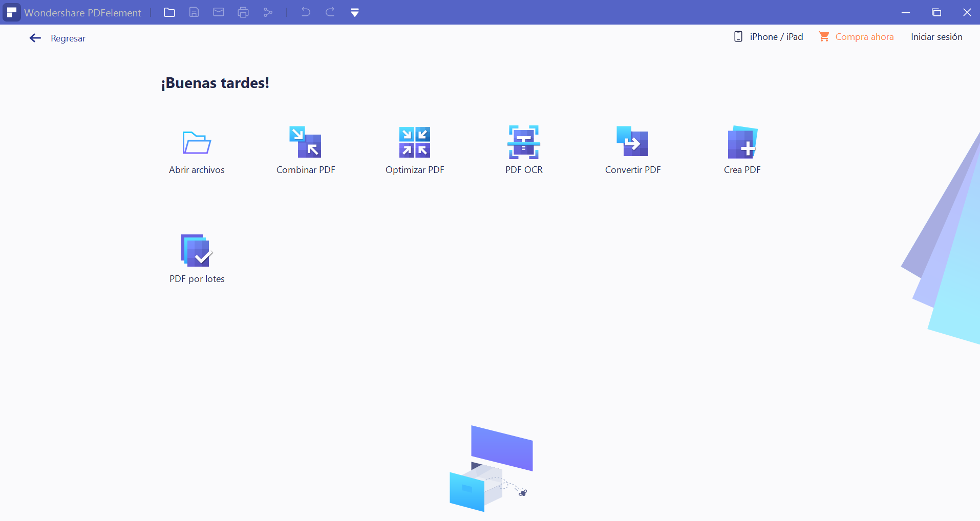Expand the toolbar dropdown arrow
Viewport: 980px width, 521px height.
click(x=355, y=12)
